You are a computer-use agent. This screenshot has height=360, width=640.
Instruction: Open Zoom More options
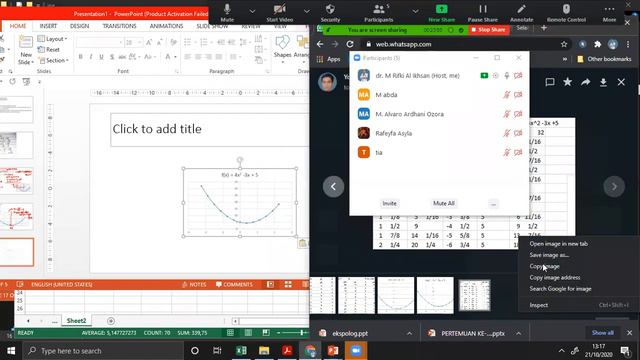(609, 13)
